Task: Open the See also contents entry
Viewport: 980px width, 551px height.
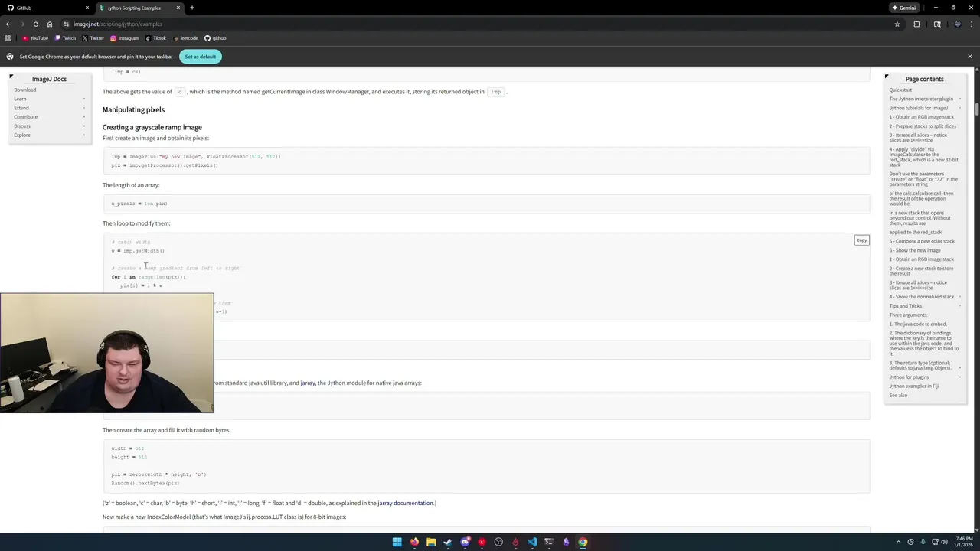Action: click(898, 396)
